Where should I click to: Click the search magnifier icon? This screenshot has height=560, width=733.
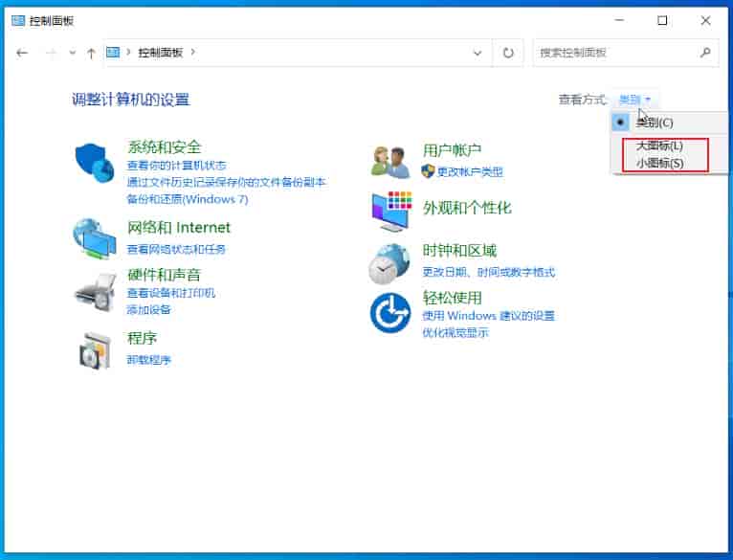(705, 53)
